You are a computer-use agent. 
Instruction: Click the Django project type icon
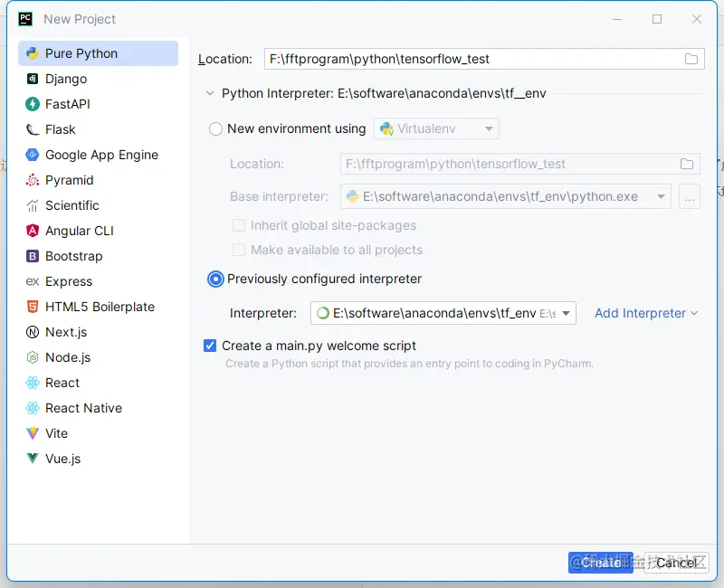click(x=33, y=79)
